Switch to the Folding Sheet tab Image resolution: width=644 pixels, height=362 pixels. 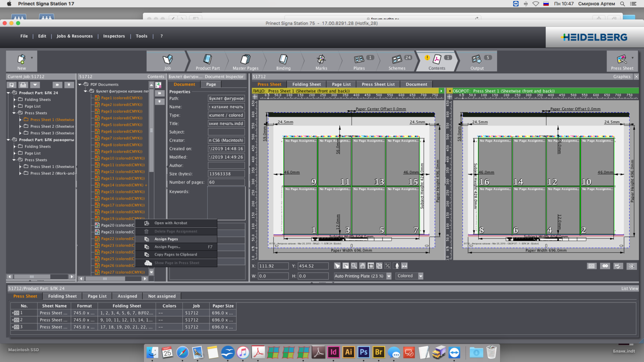coord(306,84)
